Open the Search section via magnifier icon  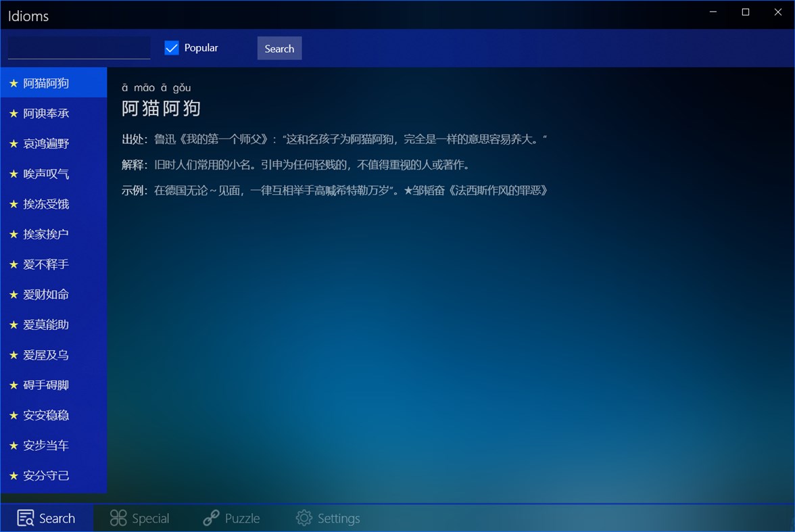[25, 518]
